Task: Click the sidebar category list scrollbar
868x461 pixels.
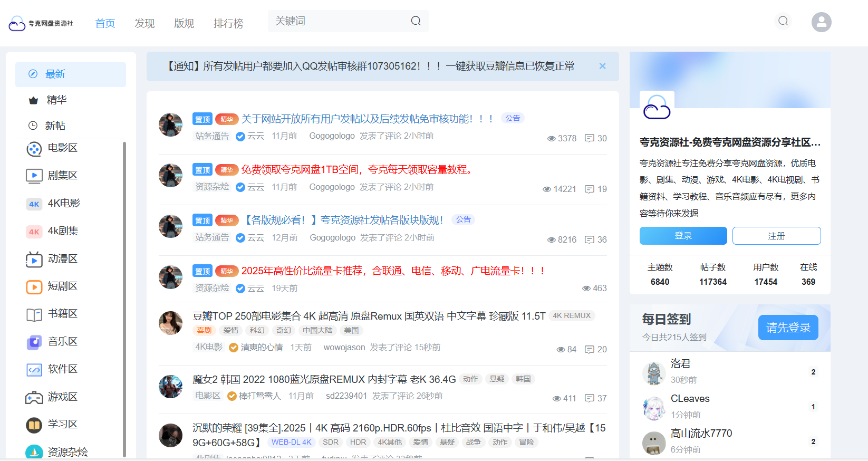Action: point(124,295)
